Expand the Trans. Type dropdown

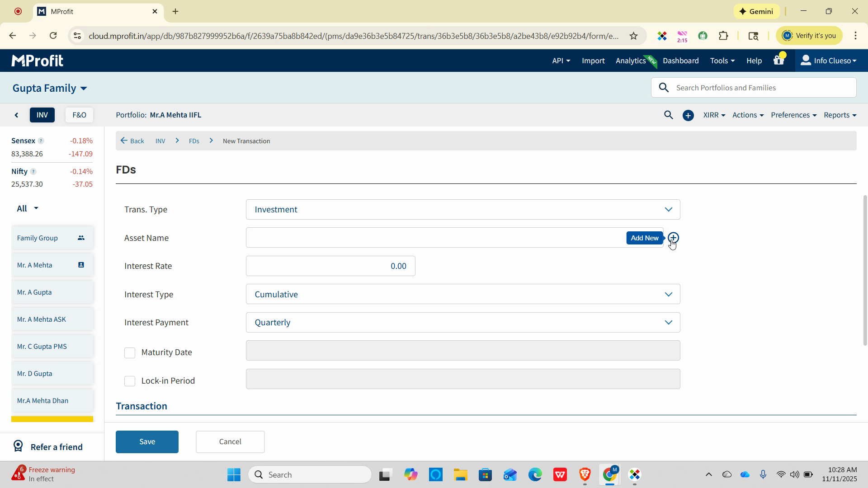pos(462,210)
